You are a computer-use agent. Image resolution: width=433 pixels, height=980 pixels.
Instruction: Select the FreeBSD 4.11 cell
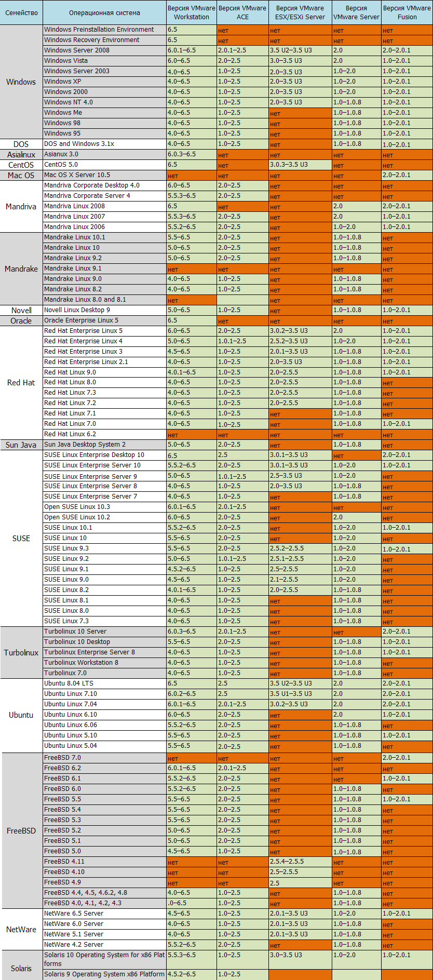pos(64,862)
